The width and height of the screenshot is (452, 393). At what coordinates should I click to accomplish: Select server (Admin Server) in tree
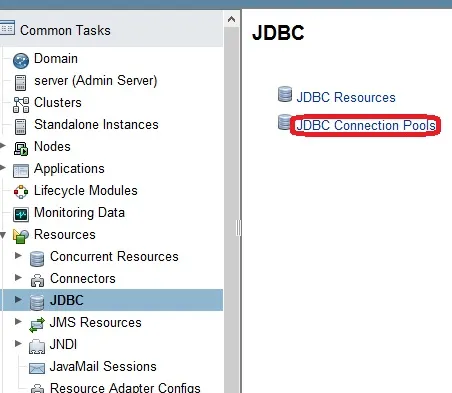coord(95,81)
